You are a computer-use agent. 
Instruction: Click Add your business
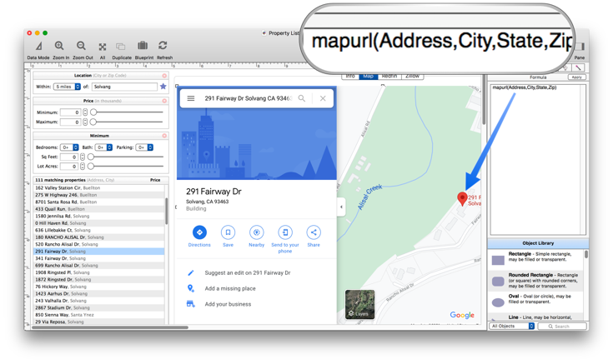tap(228, 304)
